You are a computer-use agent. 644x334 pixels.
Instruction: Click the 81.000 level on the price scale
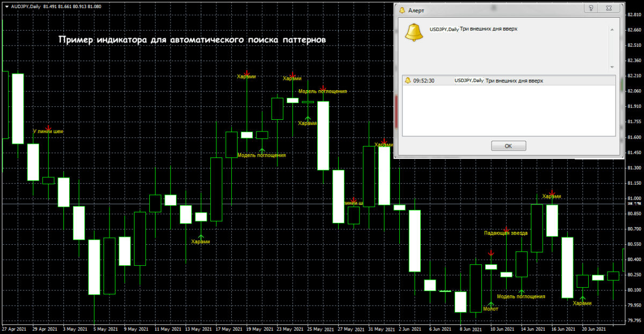pyautogui.click(x=634, y=199)
